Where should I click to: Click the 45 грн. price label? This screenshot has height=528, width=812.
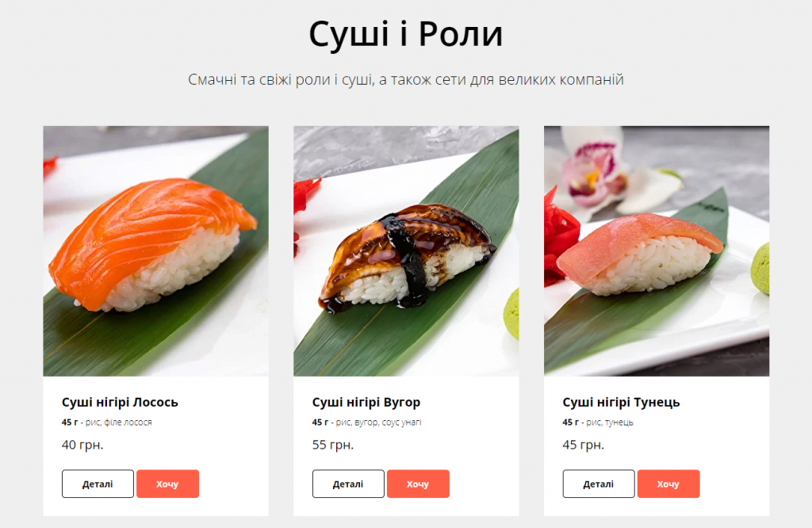[583, 445]
